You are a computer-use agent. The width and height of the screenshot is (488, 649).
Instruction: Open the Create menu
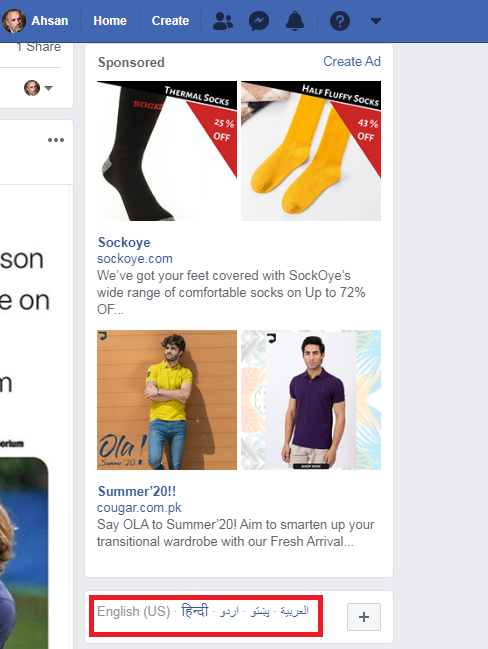tap(170, 21)
